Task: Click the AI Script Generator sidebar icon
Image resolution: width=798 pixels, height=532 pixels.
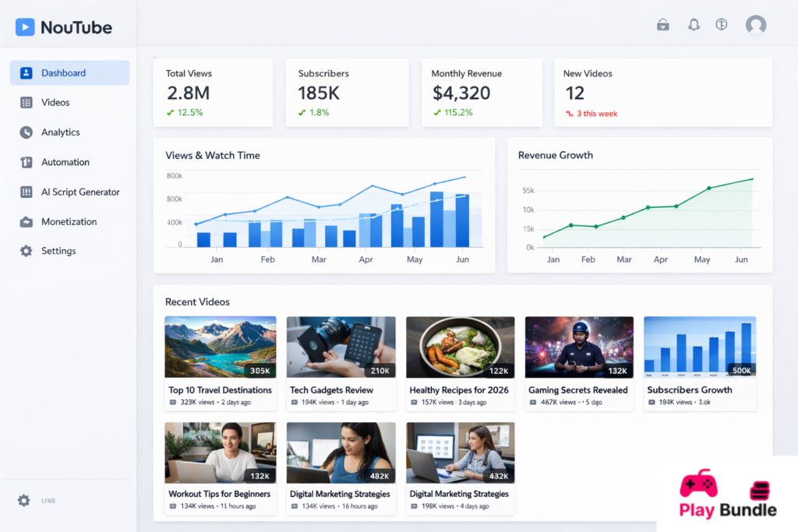Action: coord(26,192)
